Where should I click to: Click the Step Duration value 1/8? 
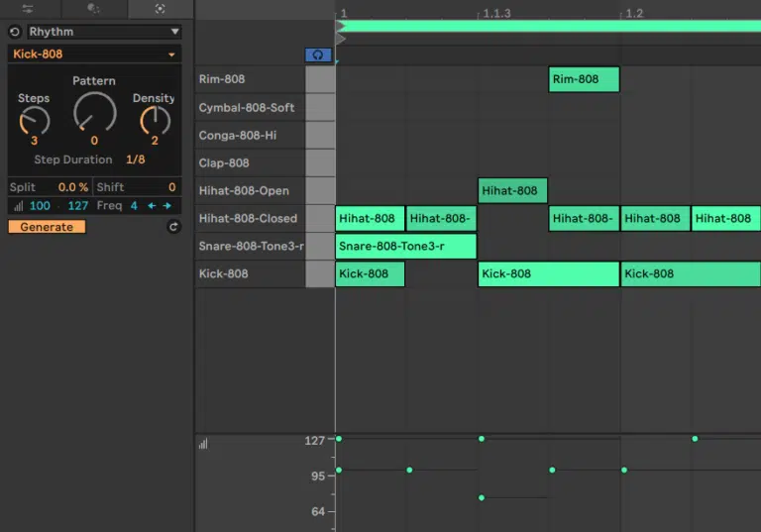coord(136,160)
